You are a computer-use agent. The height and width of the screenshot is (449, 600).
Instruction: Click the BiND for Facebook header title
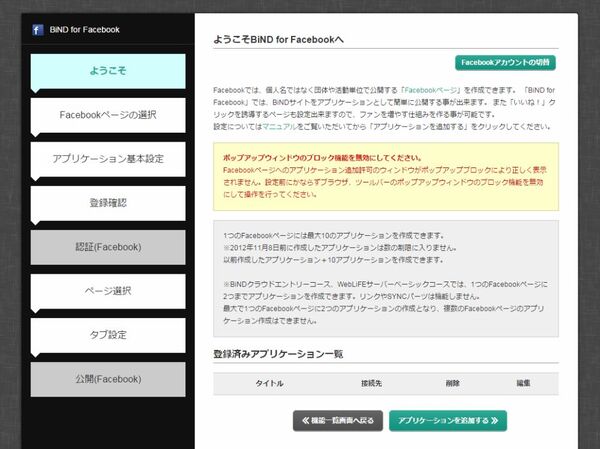(x=85, y=29)
